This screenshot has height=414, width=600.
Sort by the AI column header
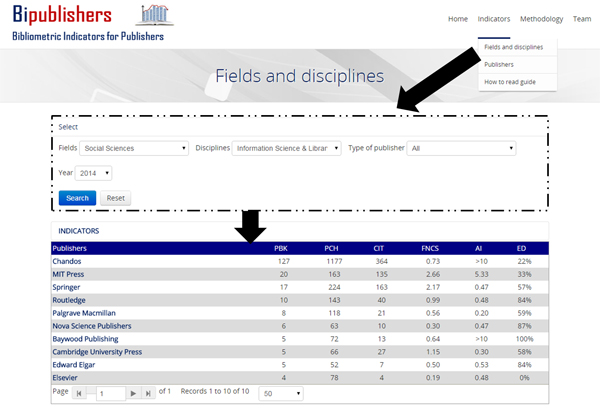478,248
